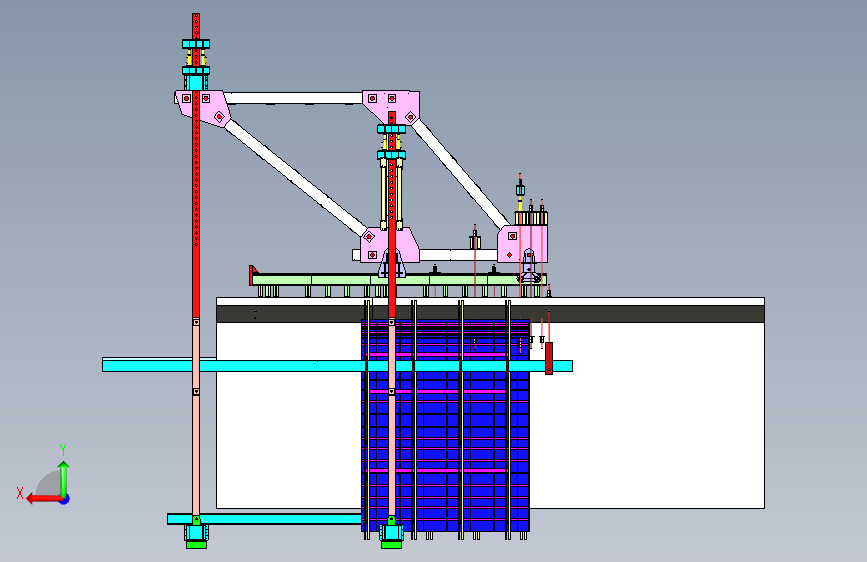Select the top-left pink gusset plate
Viewport: 867px width, 562px height.
pos(202,108)
